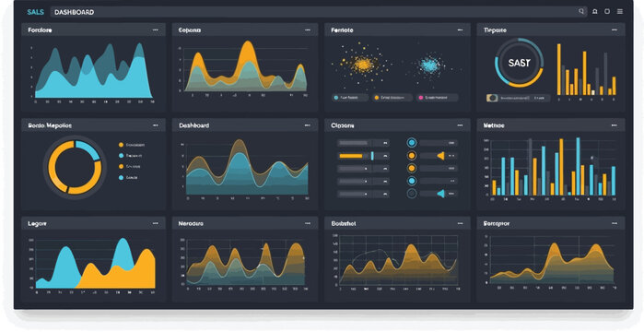Click the SALS logo

pos(35,12)
